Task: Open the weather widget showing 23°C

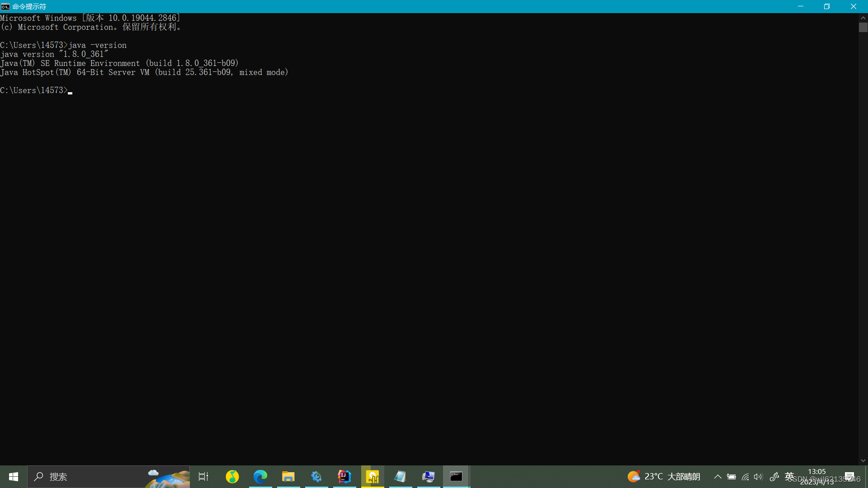Action: (x=664, y=477)
